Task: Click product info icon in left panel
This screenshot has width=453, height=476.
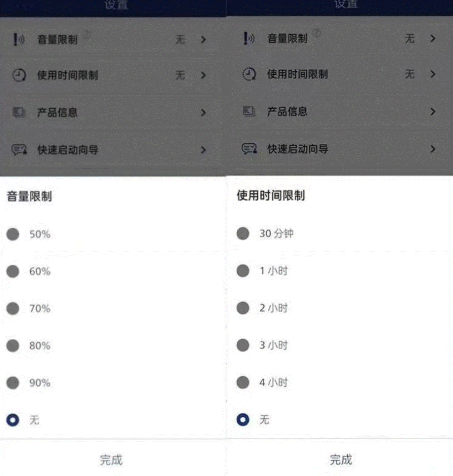Action: pyautogui.click(x=19, y=112)
